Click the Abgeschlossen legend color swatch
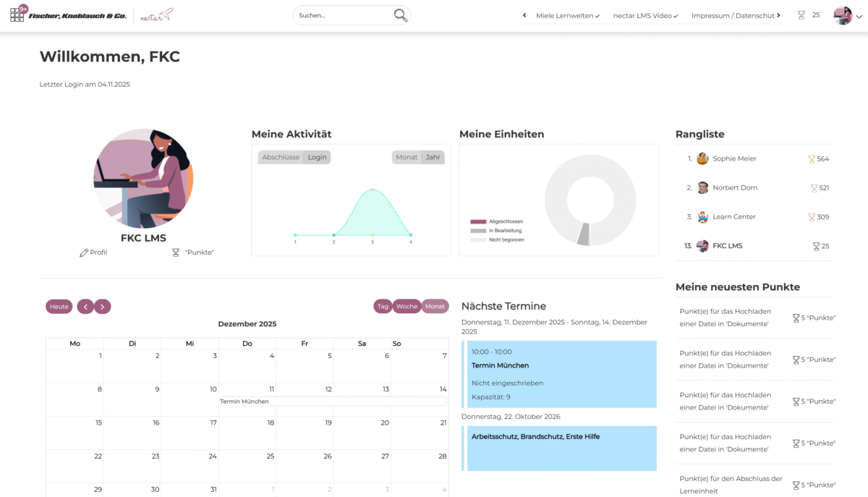Image resolution: width=868 pixels, height=497 pixels. point(478,221)
